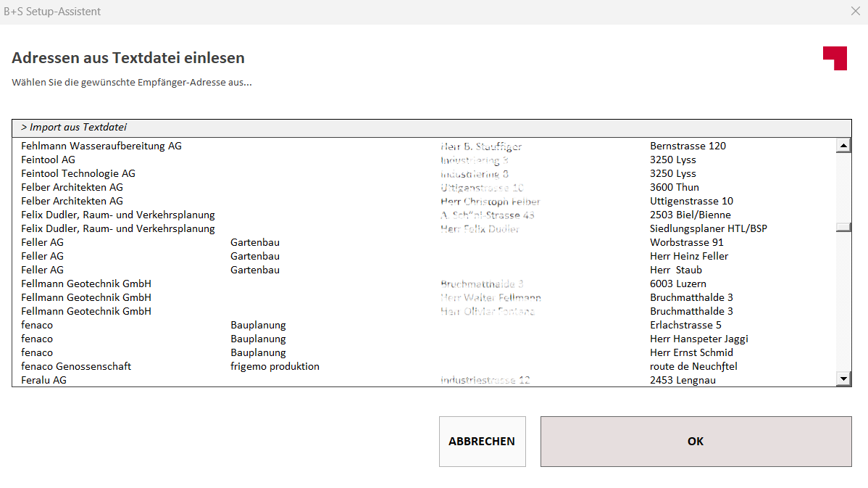
Task: Click the scrollbar down arrow of the address list
Action: click(843, 379)
